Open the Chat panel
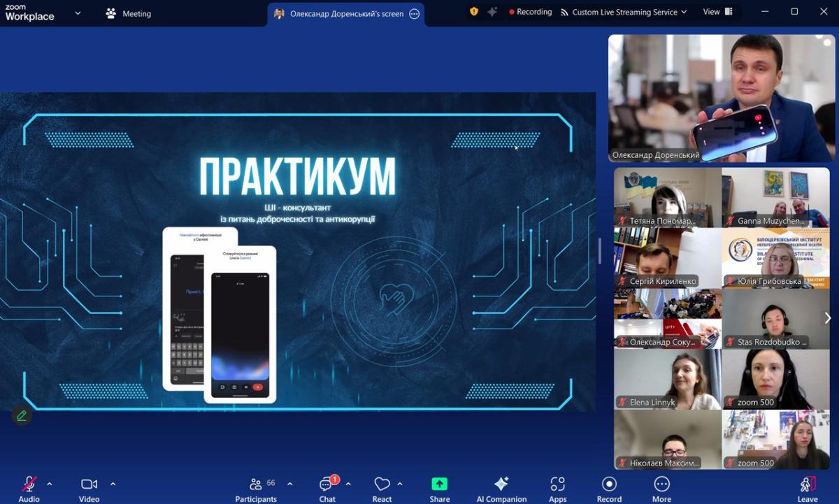Image resolution: width=839 pixels, height=504 pixels. pyautogui.click(x=327, y=489)
